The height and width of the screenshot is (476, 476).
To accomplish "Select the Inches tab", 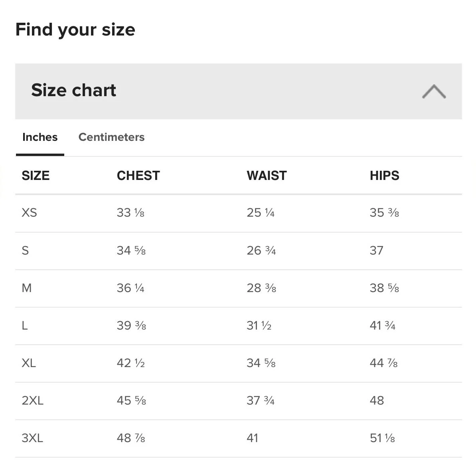I will [x=40, y=137].
